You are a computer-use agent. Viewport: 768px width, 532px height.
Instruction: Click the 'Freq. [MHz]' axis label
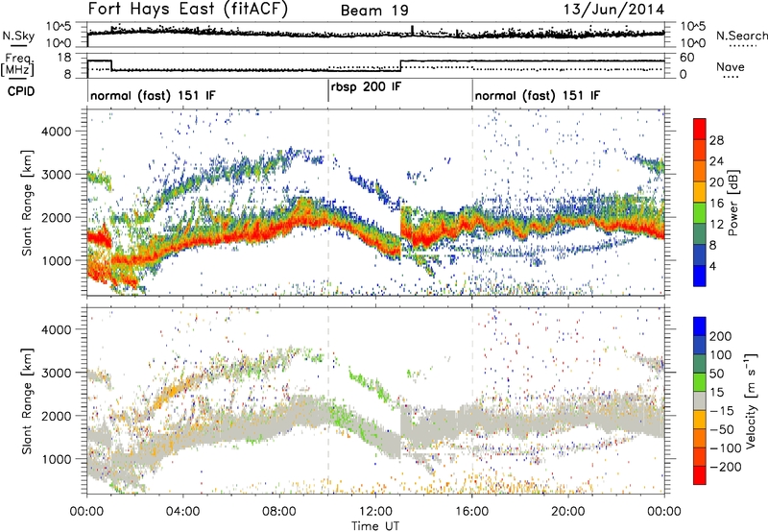tap(18, 64)
